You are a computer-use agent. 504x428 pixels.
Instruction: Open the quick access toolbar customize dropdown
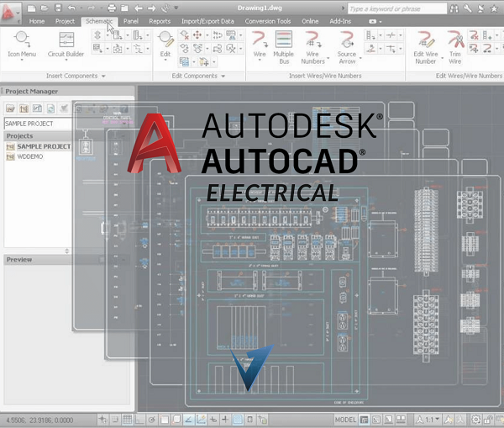coord(176,8)
